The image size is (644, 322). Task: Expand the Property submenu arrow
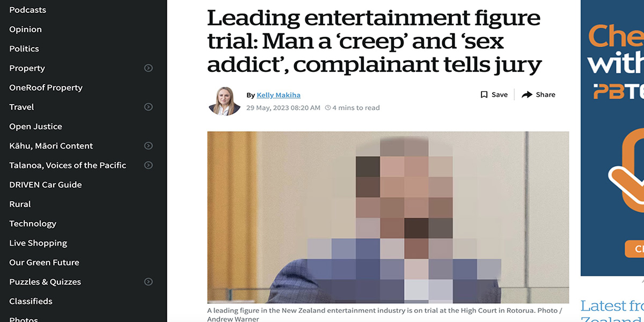(149, 68)
